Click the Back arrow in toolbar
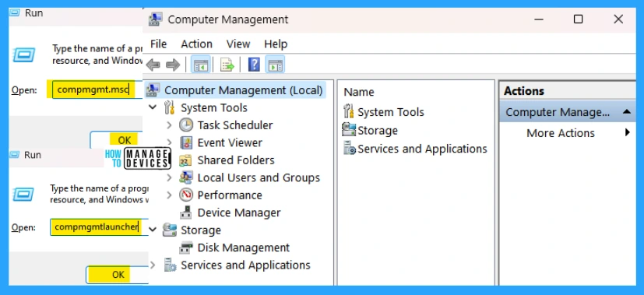The width and height of the screenshot is (644, 295). click(x=153, y=65)
